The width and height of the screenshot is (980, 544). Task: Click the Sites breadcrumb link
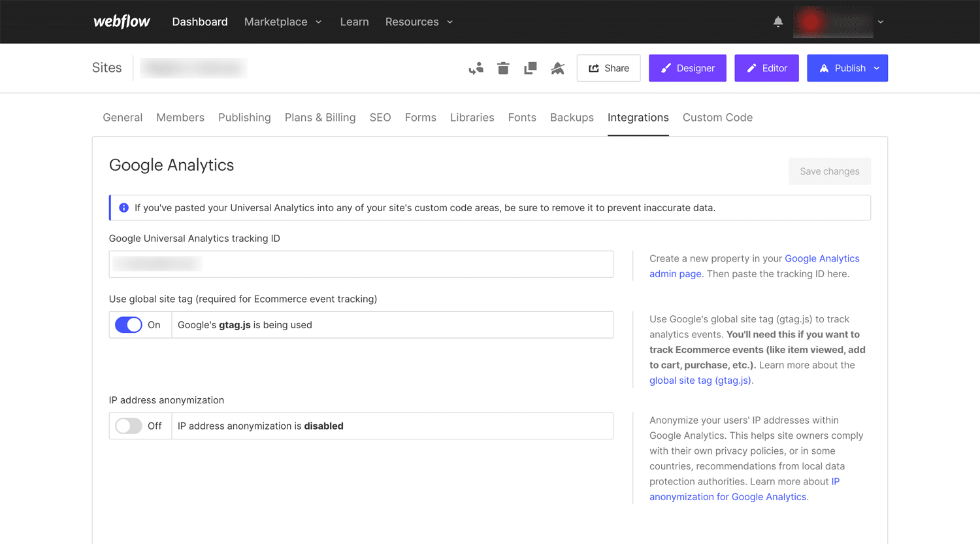pos(106,68)
